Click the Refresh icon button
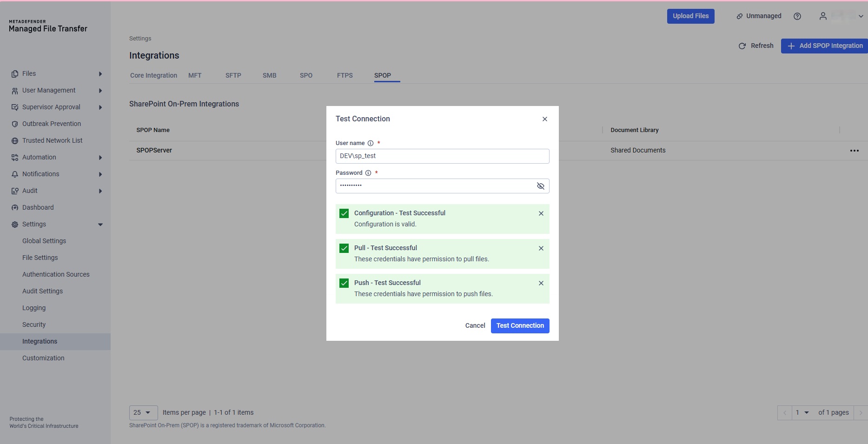 click(x=742, y=46)
